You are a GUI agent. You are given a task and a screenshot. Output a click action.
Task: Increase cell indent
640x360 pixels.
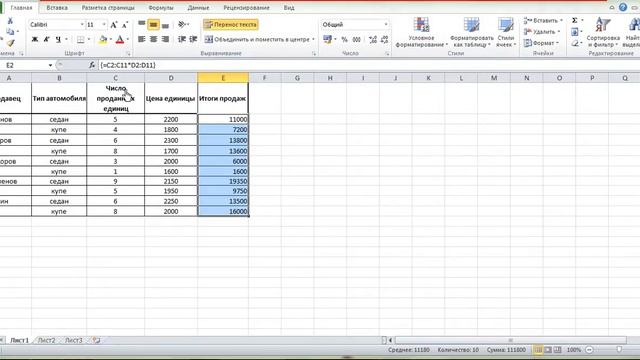pyautogui.click(x=193, y=39)
